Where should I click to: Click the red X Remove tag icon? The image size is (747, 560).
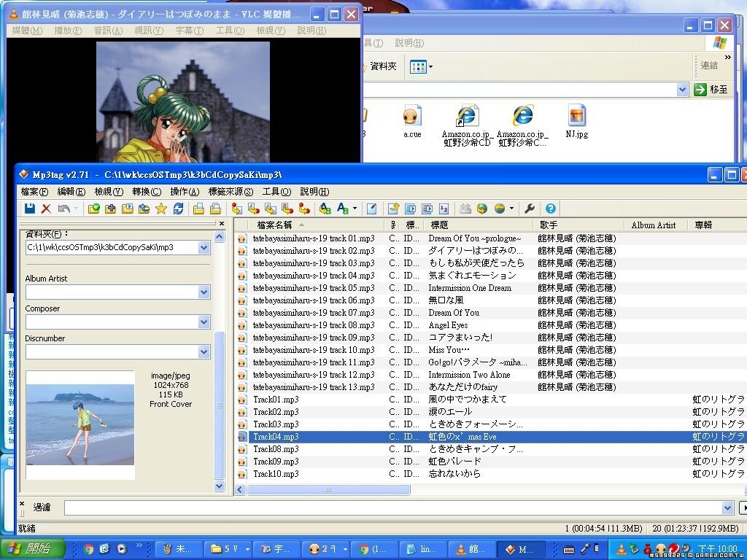click(x=46, y=209)
